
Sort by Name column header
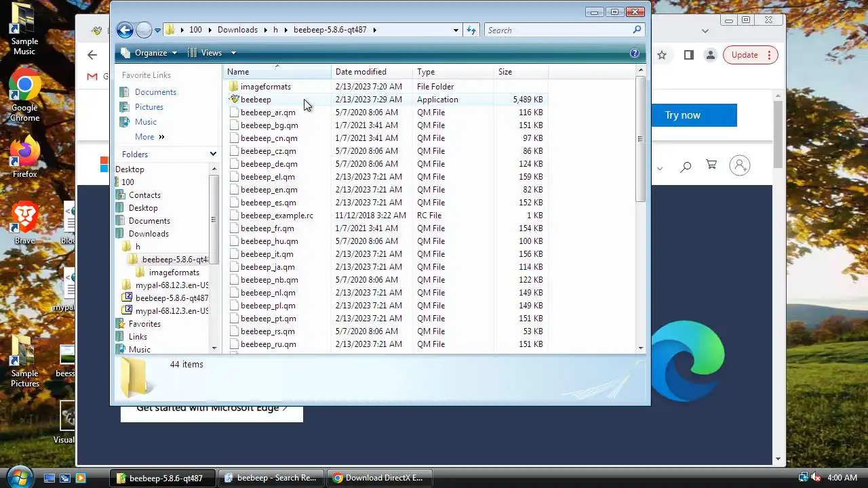pyautogui.click(x=277, y=72)
